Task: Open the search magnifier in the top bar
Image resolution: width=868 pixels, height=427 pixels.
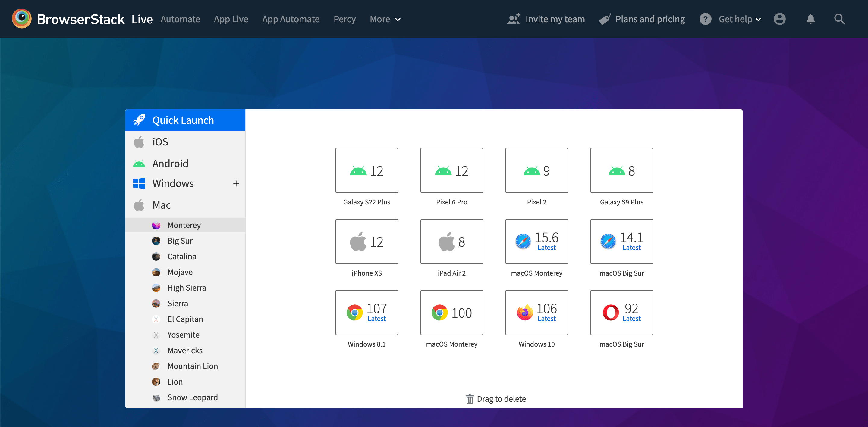Action: tap(839, 19)
